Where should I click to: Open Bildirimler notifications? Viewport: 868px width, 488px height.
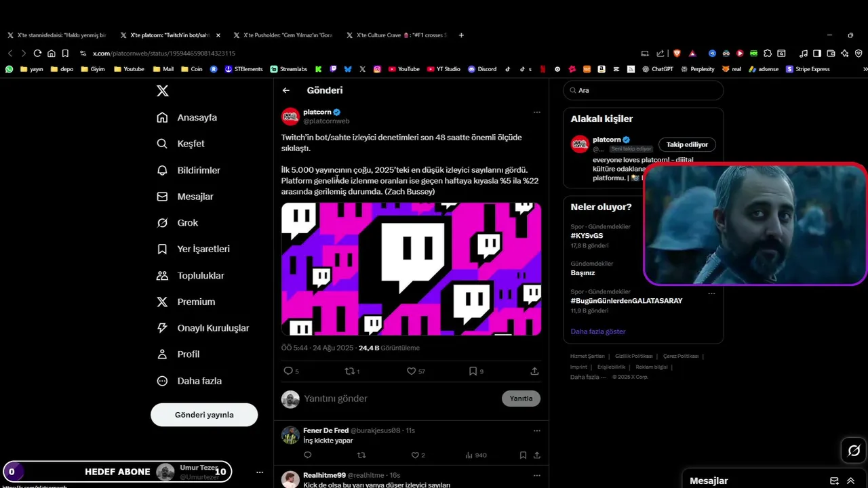[x=189, y=170]
